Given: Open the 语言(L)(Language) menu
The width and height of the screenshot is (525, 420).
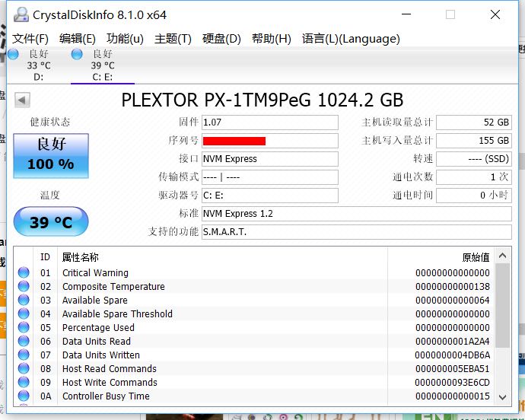Looking at the screenshot, I should 351,39.
